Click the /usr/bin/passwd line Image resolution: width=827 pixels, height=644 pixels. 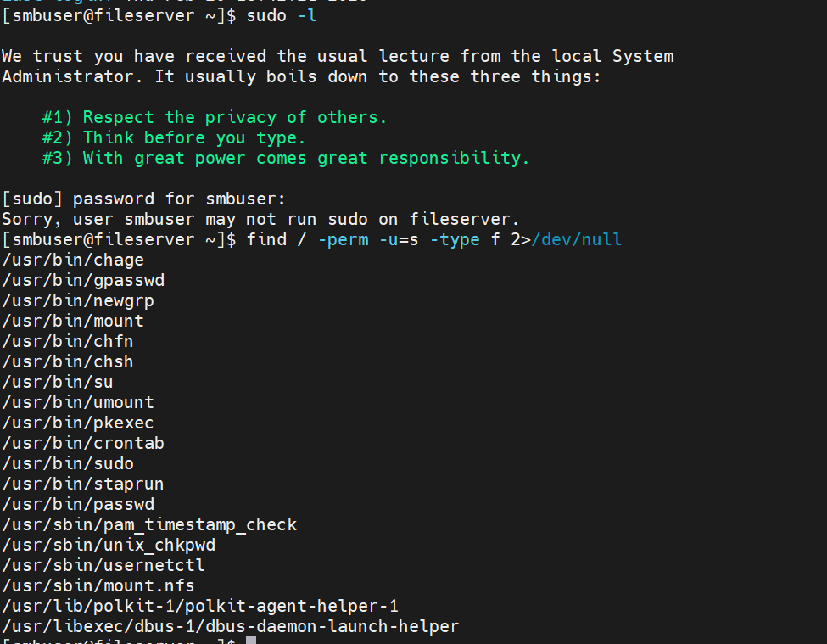[78, 504]
